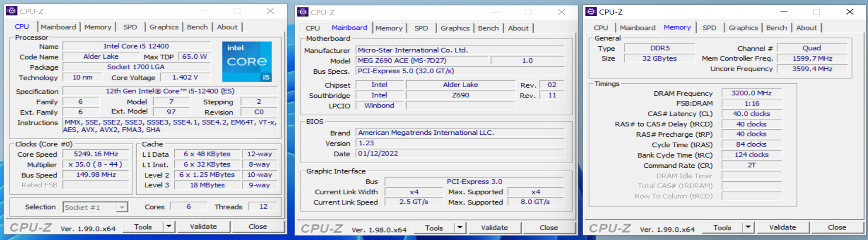
Task: Open Bench tab in left window
Action: [197, 27]
